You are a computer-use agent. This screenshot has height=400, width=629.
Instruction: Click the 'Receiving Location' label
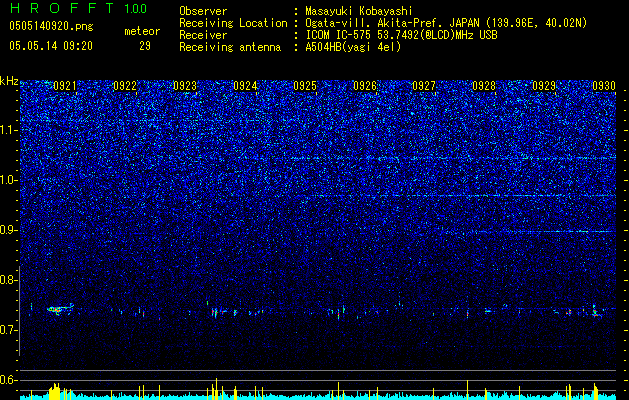point(233,23)
